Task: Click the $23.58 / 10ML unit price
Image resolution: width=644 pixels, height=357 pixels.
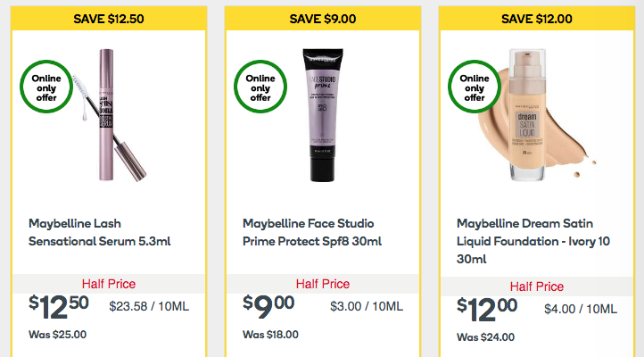Action: [x=149, y=307]
